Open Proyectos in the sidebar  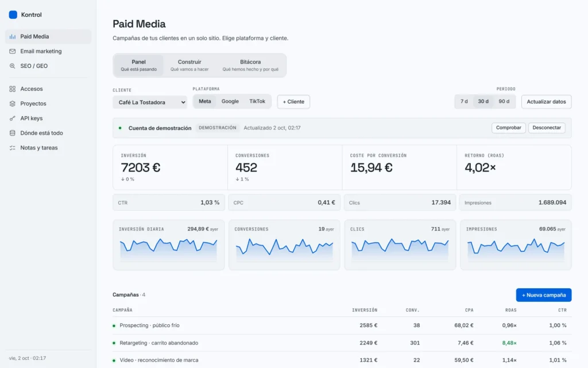48,103
